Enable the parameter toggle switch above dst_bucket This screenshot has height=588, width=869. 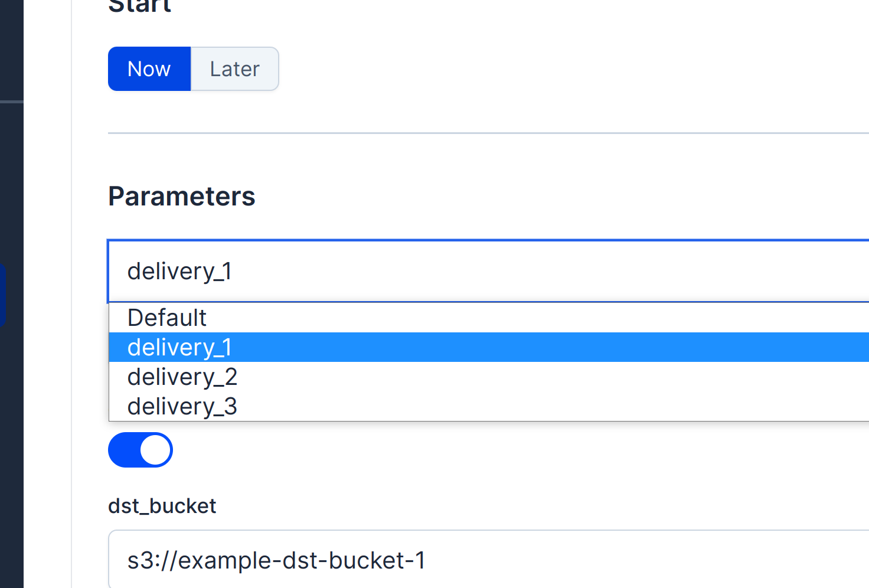point(141,450)
